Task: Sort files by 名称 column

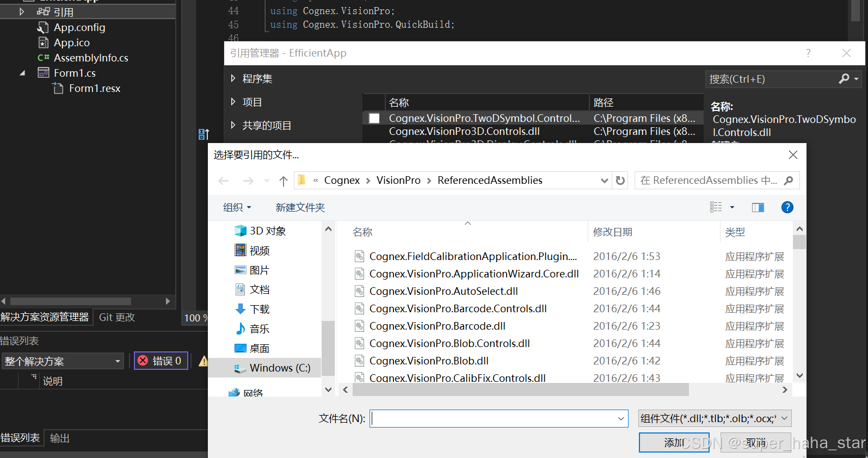Action: point(362,232)
